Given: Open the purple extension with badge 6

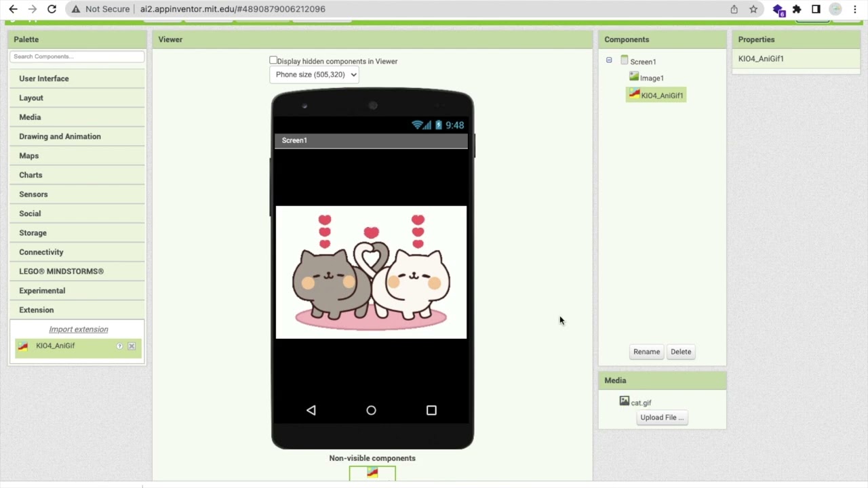Looking at the screenshot, I should pos(778,9).
